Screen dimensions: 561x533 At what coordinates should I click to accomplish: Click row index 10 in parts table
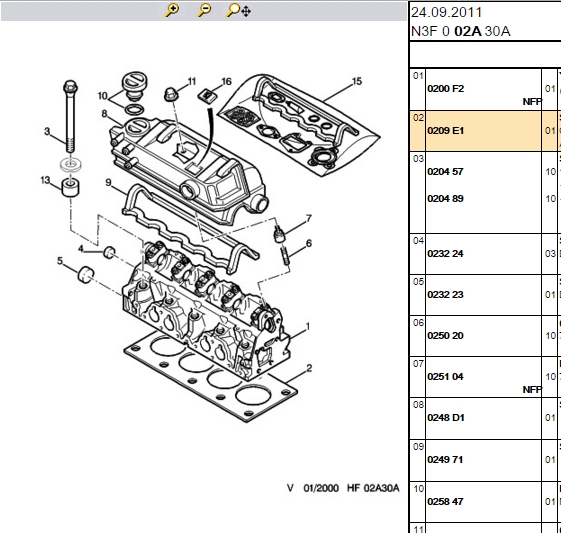(x=418, y=488)
